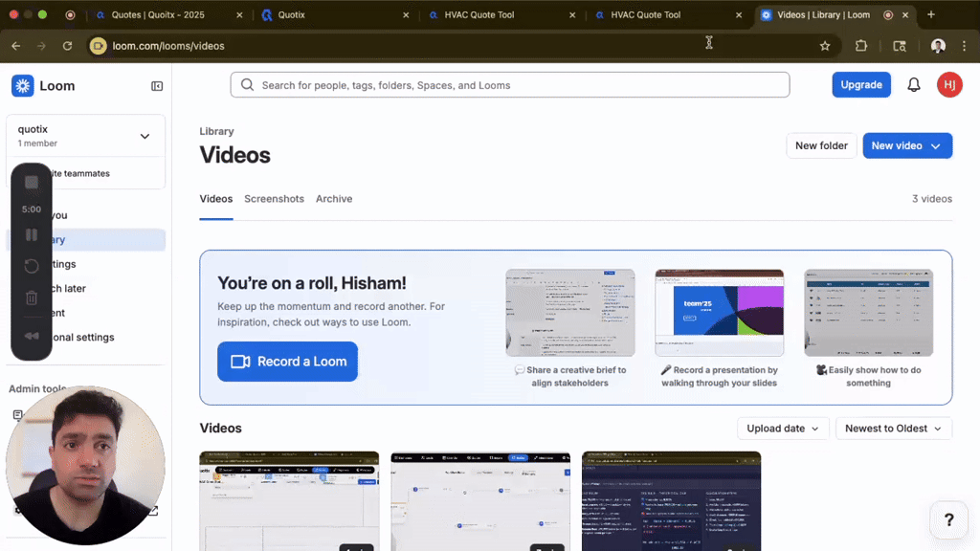Screen dimensions: 980x551
Task: Open the notifications bell
Action: (x=914, y=85)
